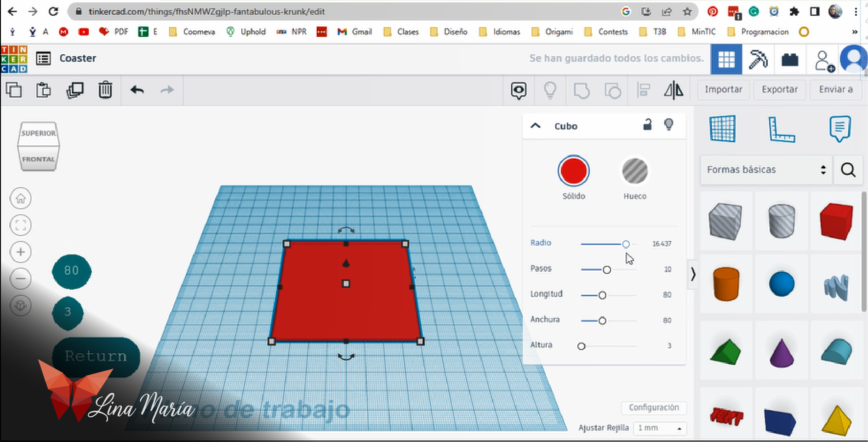
Task: Open the Align tool
Action: click(643, 90)
